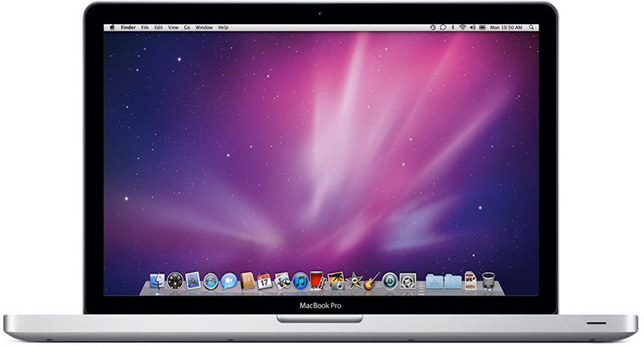Open the Wi-Fi status menu
The height and width of the screenshot is (346, 644).
pyautogui.click(x=463, y=27)
